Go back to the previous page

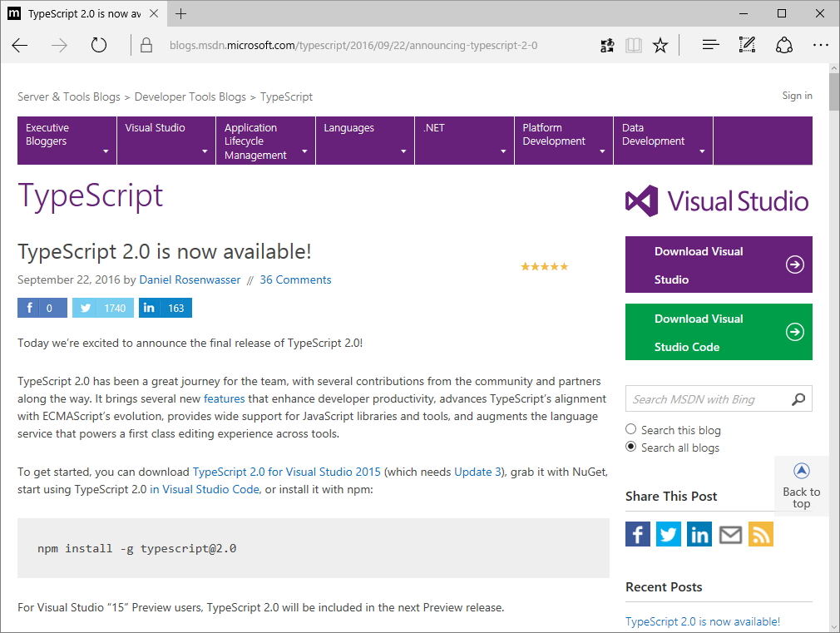click(20, 46)
